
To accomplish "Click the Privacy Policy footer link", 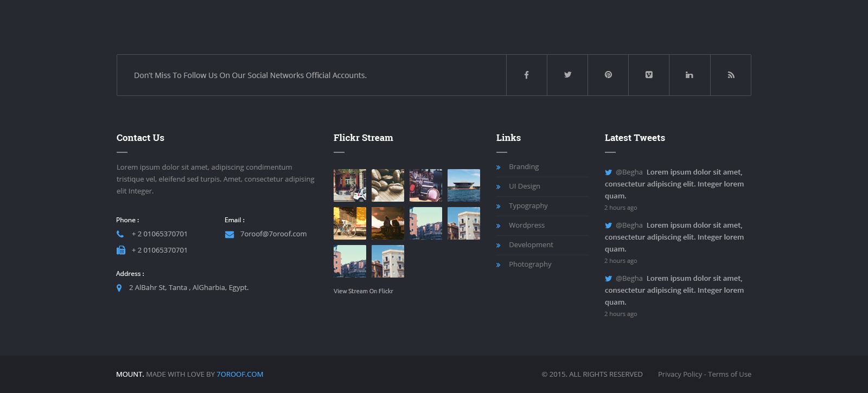I will pyautogui.click(x=680, y=374).
